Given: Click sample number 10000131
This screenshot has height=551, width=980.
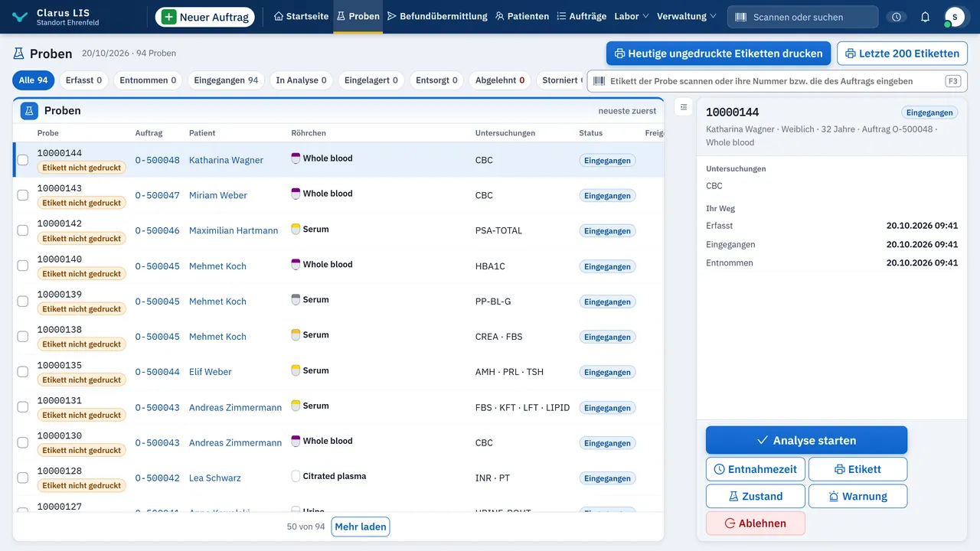Looking at the screenshot, I should [60, 400].
